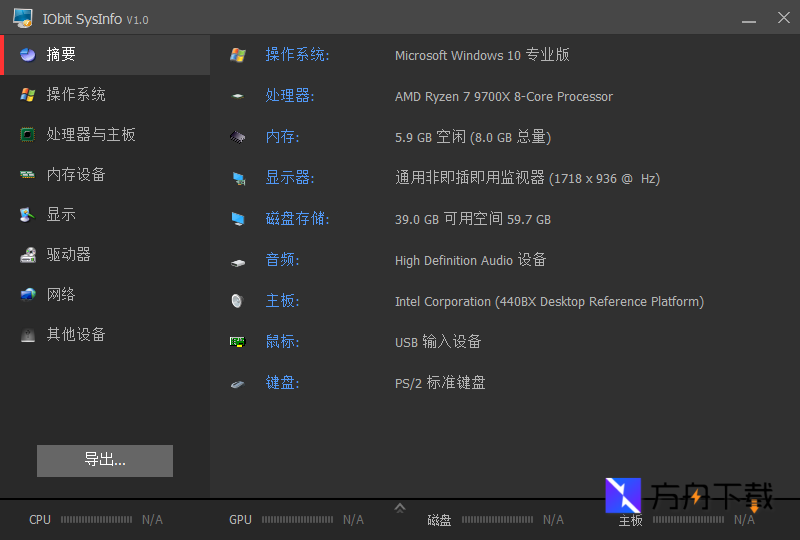800x540 pixels.
Task: Click the N/A reading next to GPU meter
Action: [353, 520]
